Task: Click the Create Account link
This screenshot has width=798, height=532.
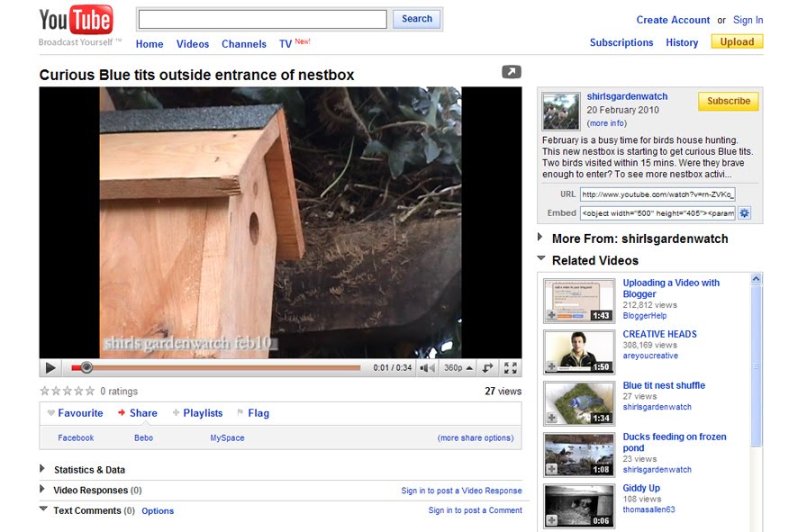Action: 673,20
